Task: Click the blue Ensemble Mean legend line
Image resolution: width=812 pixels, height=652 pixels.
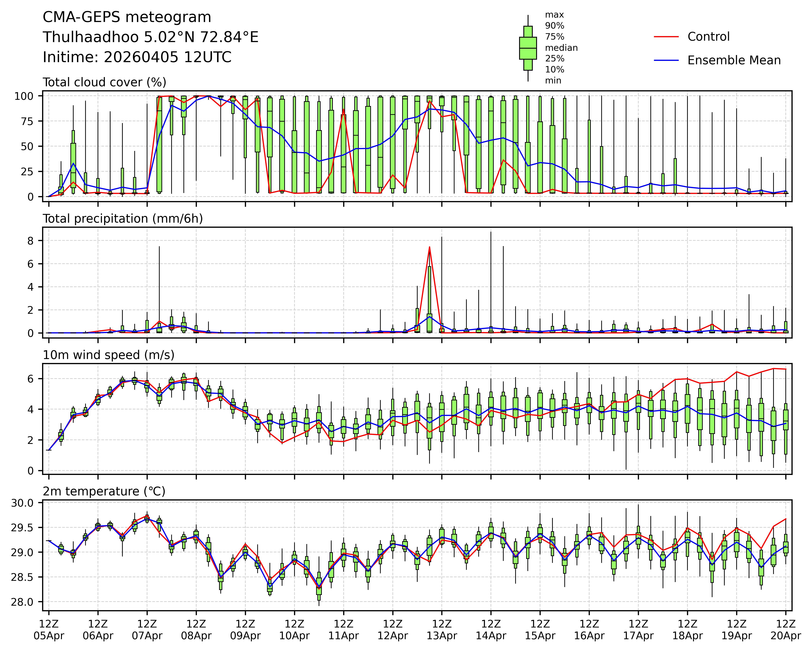Action: pyautogui.click(x=666, y=60)
